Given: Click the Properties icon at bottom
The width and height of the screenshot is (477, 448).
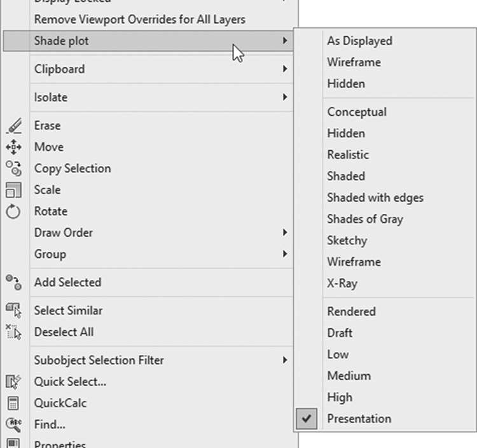Looking at the screenshot, I should [13, 443].
